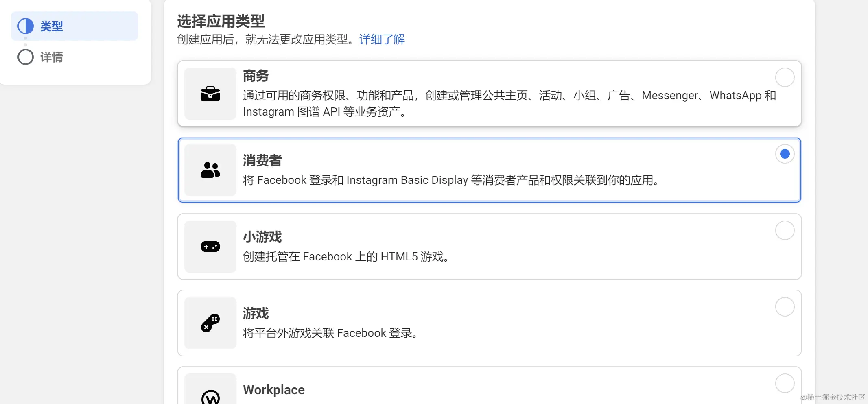Click the gamepad icon for 小游戏
The image size is (868, 404).
point(210,247)
